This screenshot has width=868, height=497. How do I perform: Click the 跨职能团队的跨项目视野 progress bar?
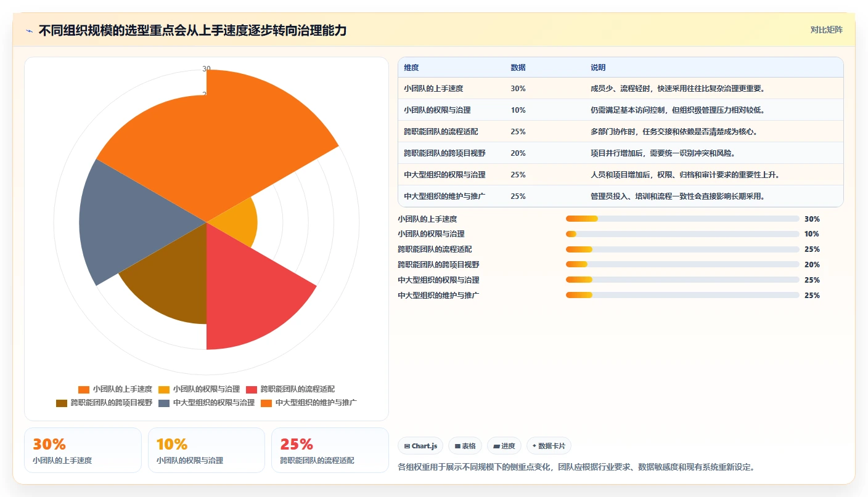(x=682, y=265)
